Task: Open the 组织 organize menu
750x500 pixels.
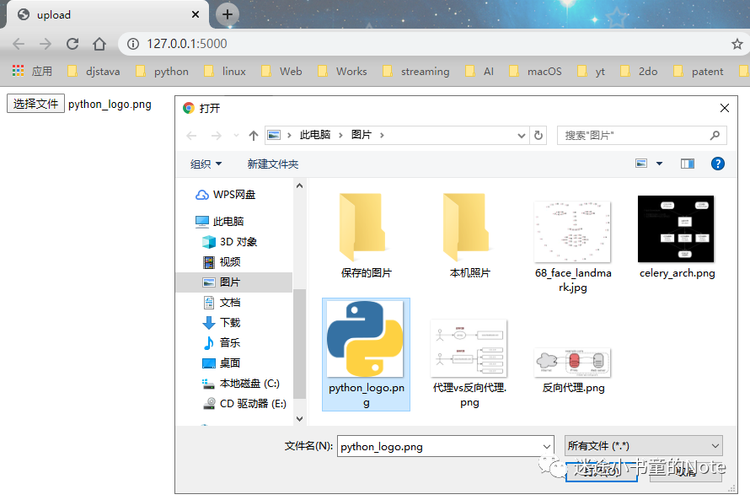Action: [206, 164]
